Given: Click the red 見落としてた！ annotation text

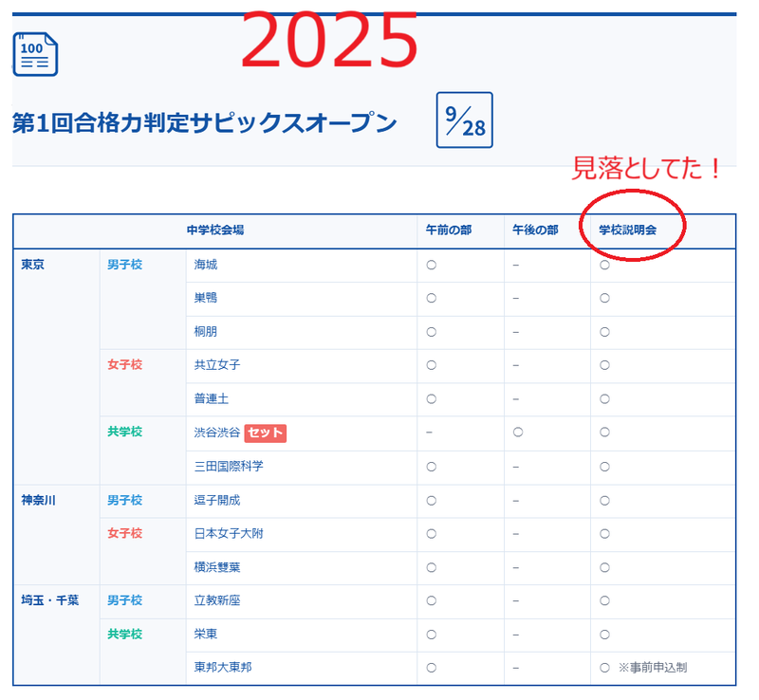Looking at the screenshot, I should tap(646, 169).
